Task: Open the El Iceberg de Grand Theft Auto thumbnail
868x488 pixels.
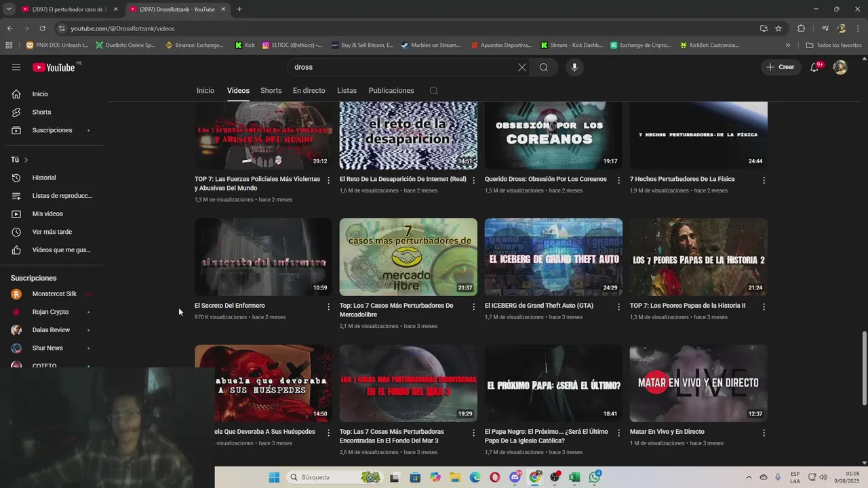Action: pyautogui.click(x=553, y=257)
